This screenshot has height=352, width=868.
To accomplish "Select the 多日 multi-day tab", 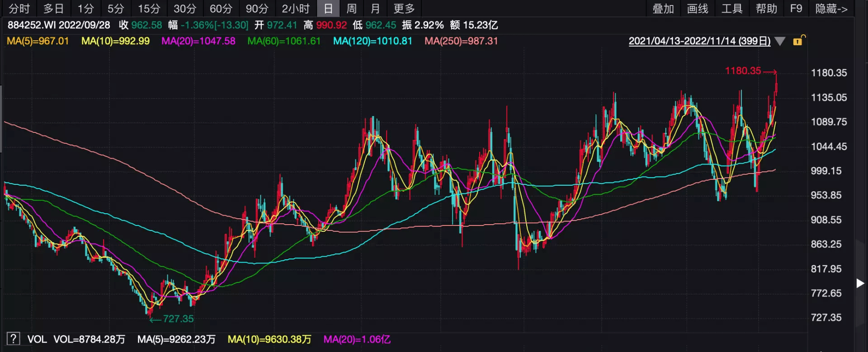I will click(53, 9).
